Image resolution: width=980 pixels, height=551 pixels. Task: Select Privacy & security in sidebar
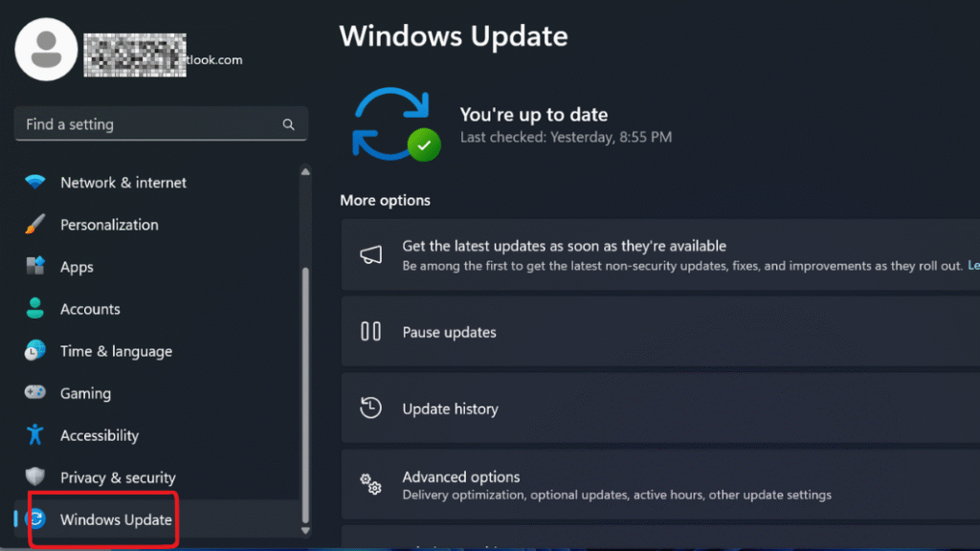coord(158,477)
